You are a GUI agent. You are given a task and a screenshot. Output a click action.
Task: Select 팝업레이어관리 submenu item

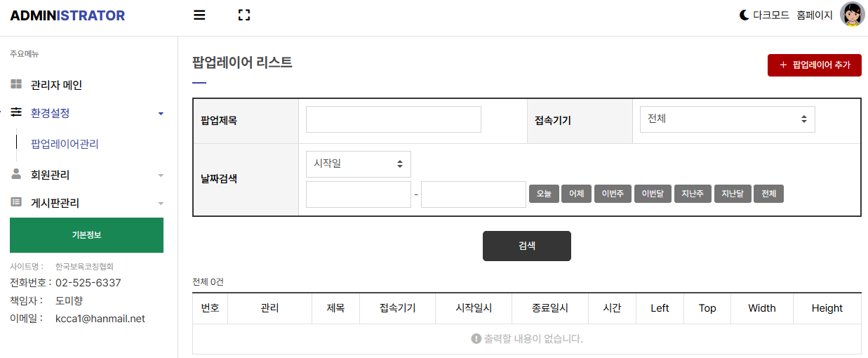pos(65,144)
